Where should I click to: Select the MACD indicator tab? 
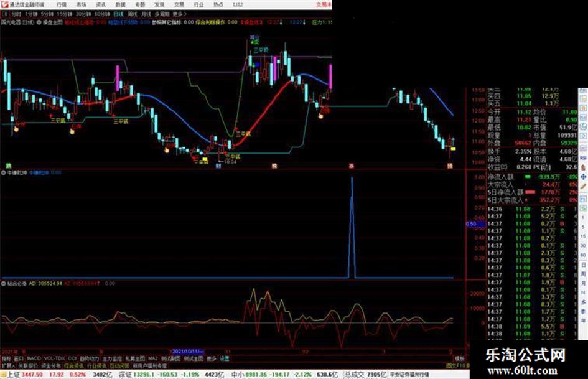[x=34, y=358]
